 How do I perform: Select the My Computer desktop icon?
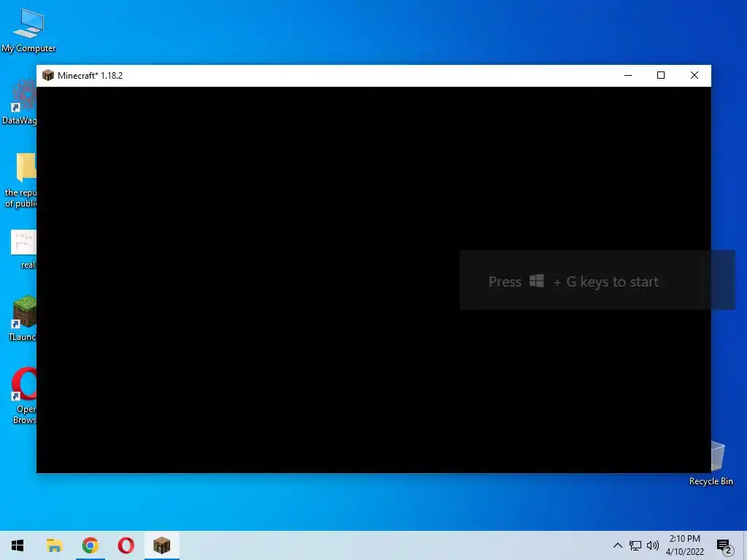[x=28, y=31]
